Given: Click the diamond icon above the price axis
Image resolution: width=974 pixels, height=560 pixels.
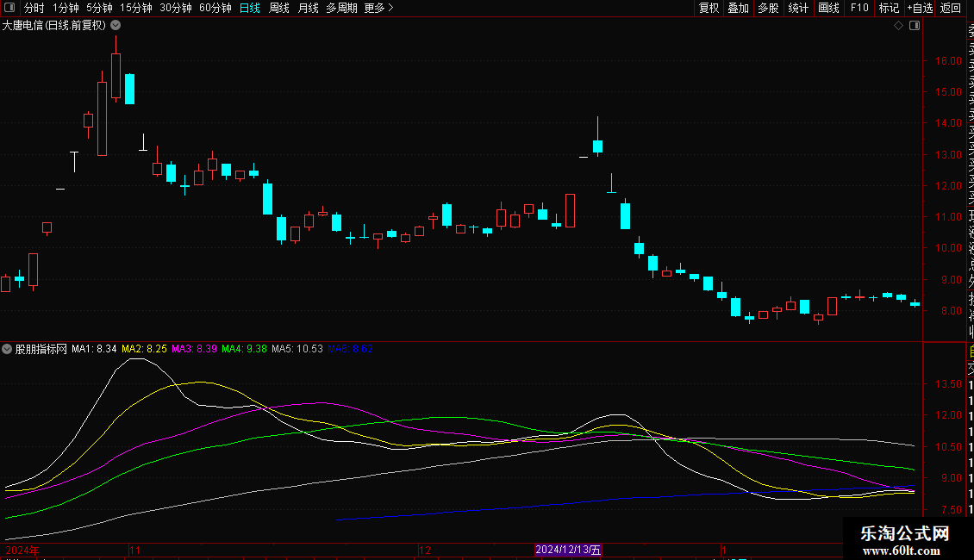Looking at the screenshot, I should pos(899,26).
